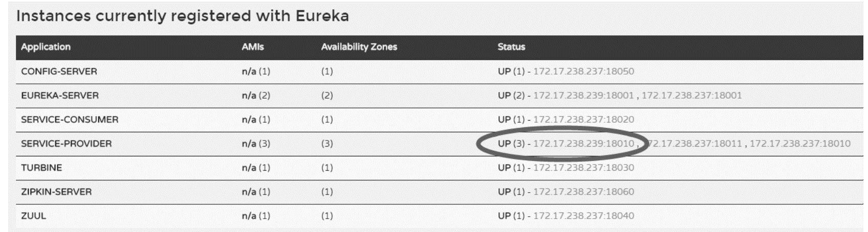Click the Availability Zones column header
The height and width of the screenshot is (232, 868).
[359, 47]
